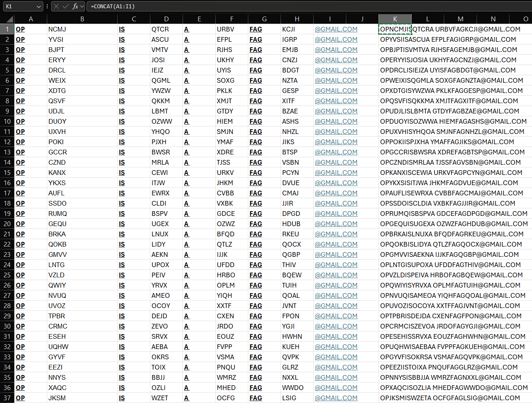The height and width of the screenshot is (403, 532).
Task: Click the cell containing QOCX
Action: point(297,244)
